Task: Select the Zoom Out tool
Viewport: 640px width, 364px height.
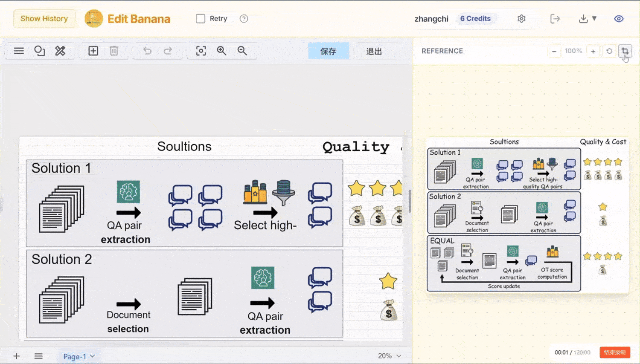Action: (x=242, y=51)
